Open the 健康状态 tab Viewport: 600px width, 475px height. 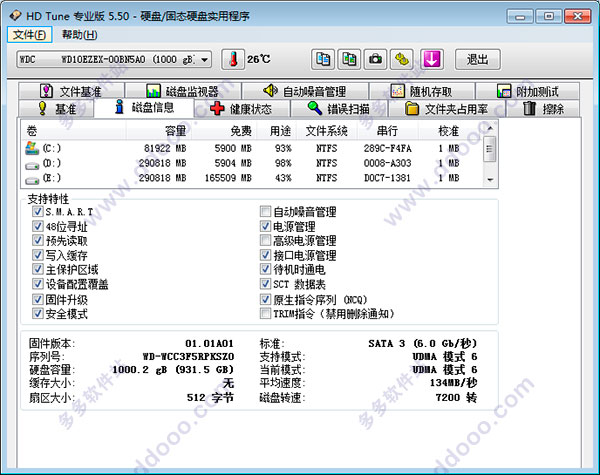coord(242,109)
